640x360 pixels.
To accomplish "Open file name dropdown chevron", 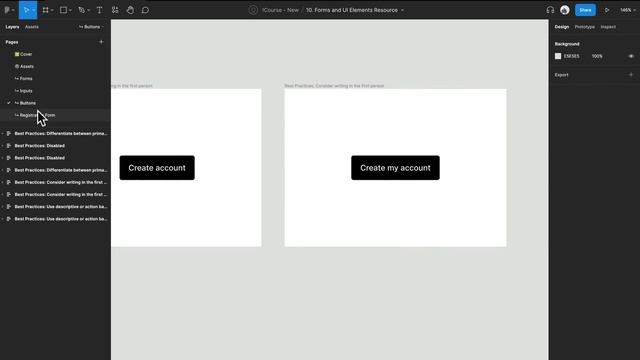I will coord(402,10).
